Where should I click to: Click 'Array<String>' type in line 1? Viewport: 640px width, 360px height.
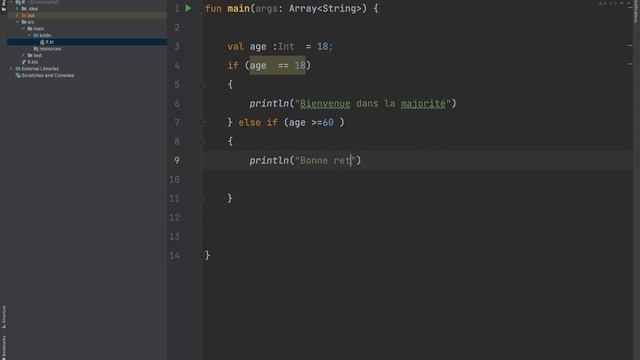[325, 9]
